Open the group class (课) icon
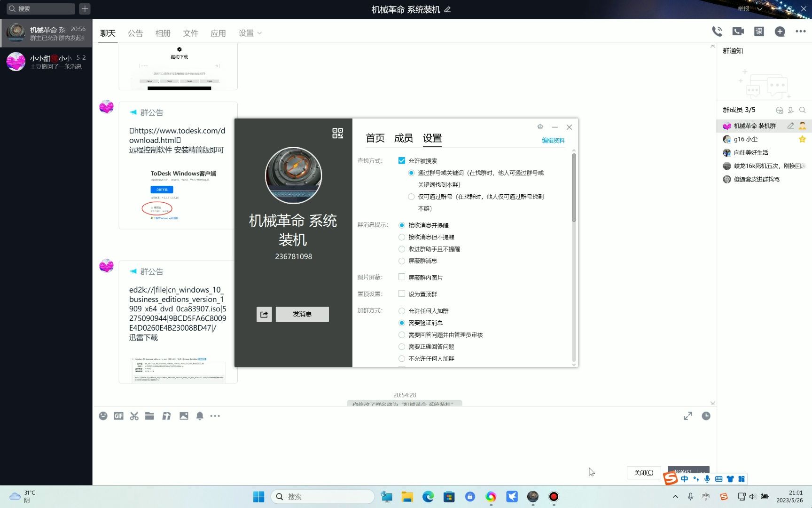 759,32
